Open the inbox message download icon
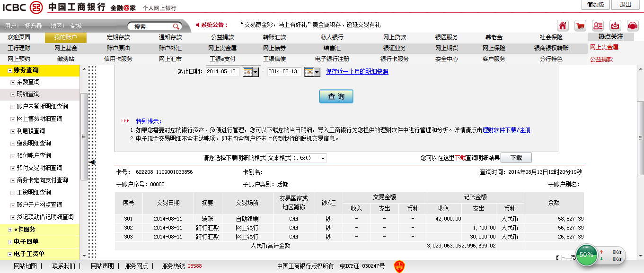 [x=615, y=26]
